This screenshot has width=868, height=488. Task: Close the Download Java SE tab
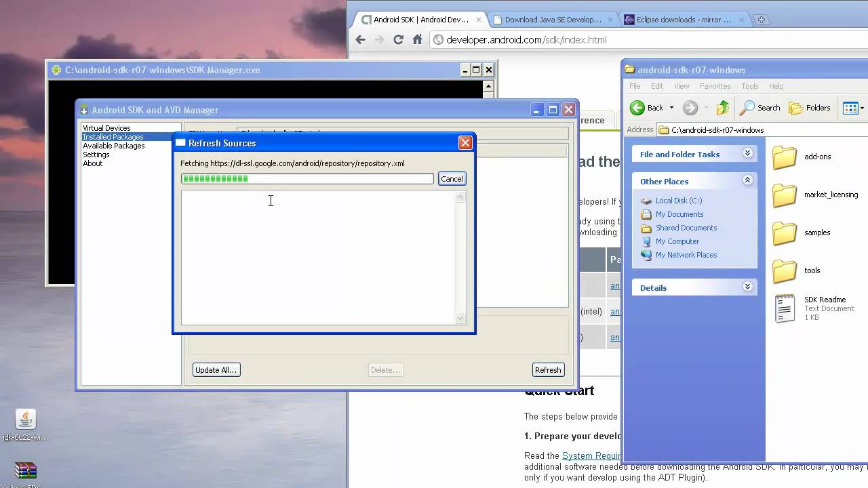pos(610,20)
